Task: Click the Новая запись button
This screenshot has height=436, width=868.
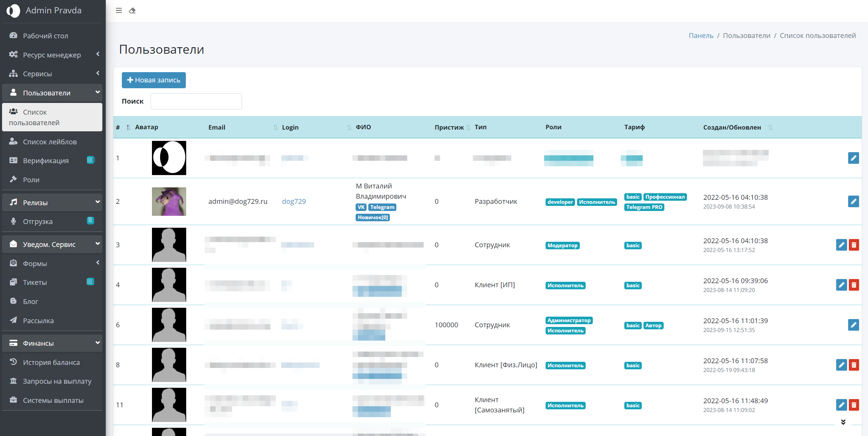Action: (x=154, y=80)
